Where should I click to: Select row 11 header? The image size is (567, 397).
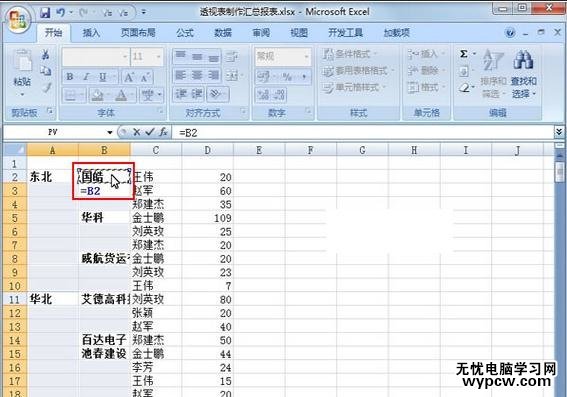tap(14, 299)
